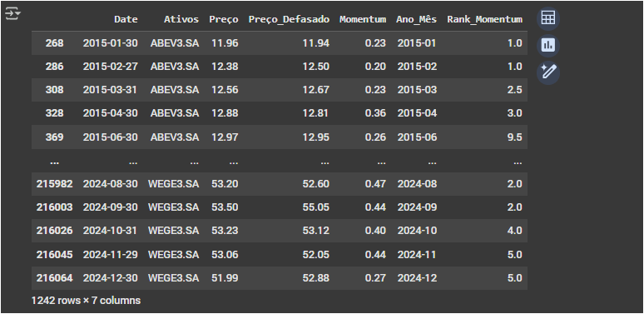
Task: Select date cell 2024-09-30
Action: point(110,207)
